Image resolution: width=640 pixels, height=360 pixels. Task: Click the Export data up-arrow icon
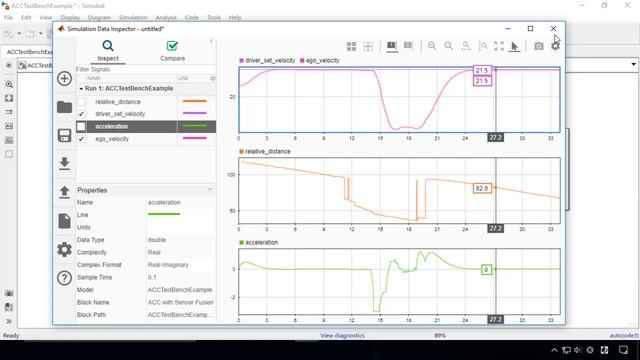coord(64,192)
